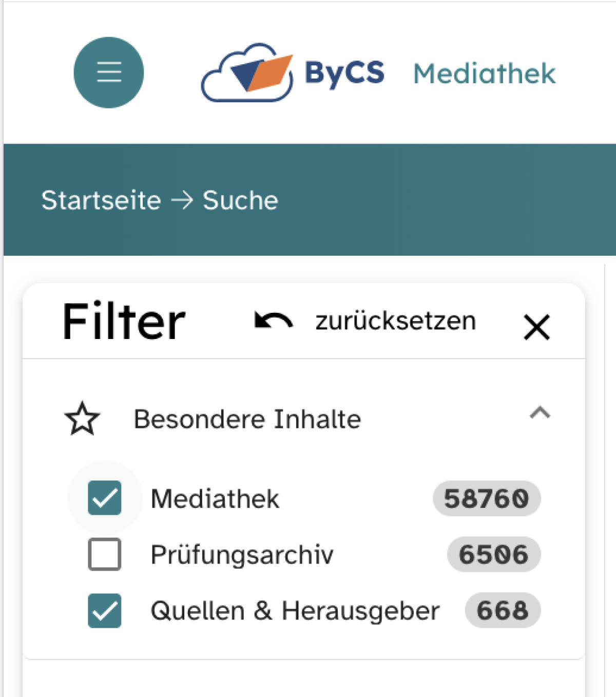Click the Mediathek header title text
616x697 pixels.
pyautogui.click(x=484, y=73)
